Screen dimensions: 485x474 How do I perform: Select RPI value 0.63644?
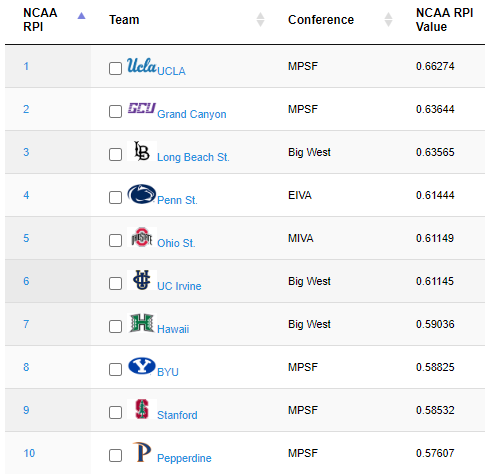[x=435, y=109]
